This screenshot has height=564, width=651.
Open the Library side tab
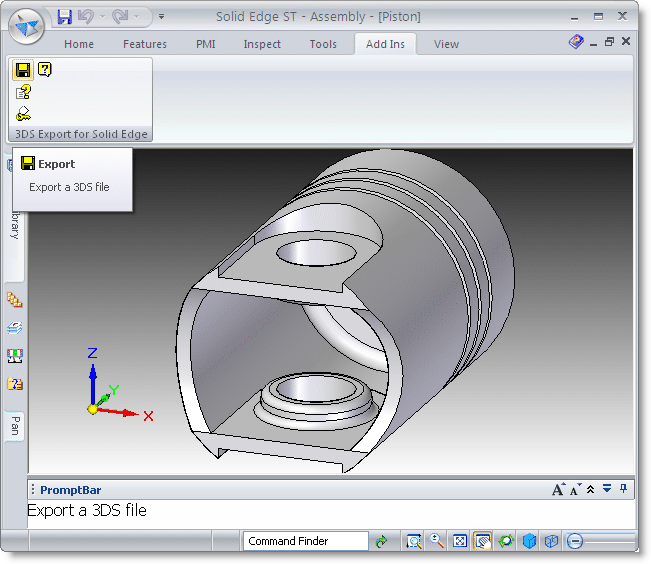point(15,224)
